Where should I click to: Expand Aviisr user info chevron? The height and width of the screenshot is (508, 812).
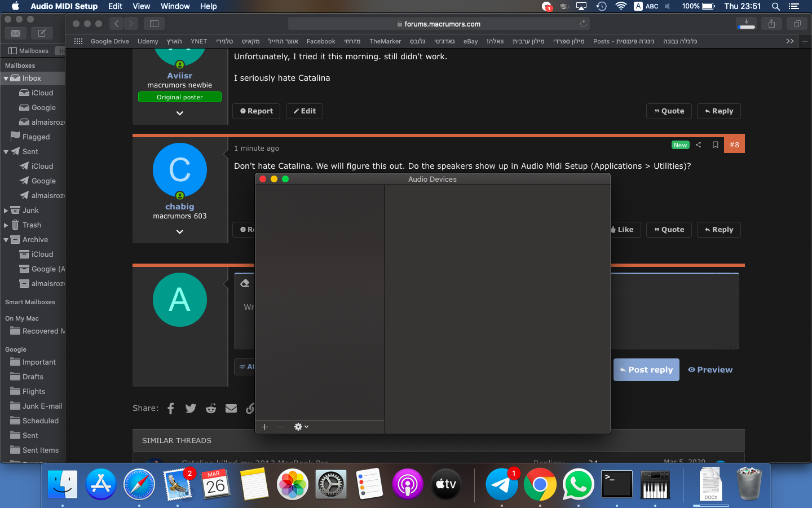[x=180, y=113]
